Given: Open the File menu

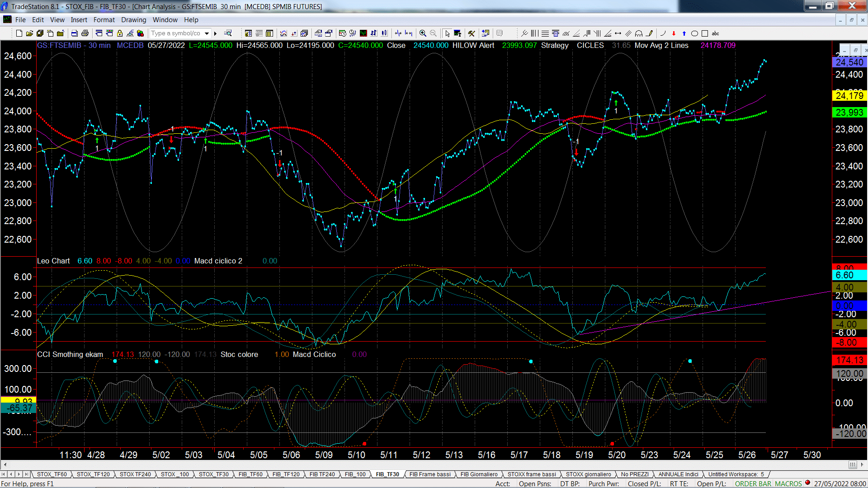Looking at the screenshot, I should [x=20, y=20].
